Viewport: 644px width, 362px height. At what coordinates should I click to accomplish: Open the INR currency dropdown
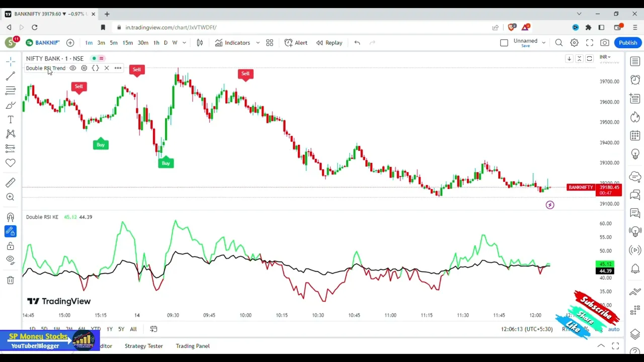605,57
